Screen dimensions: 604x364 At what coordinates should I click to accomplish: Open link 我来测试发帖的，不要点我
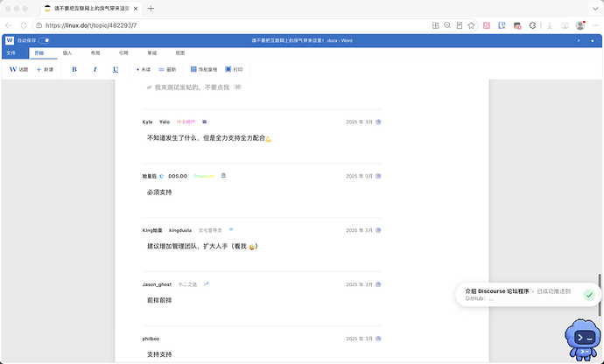click(193, 87)
